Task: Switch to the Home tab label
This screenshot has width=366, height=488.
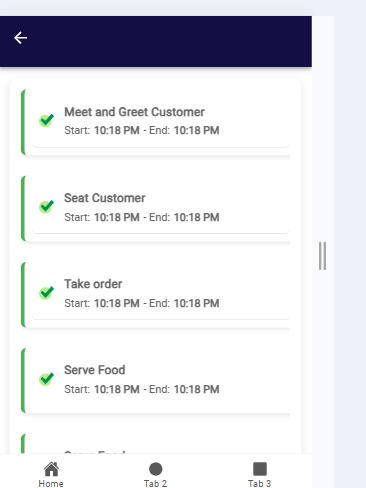Action: click(51, 483)
